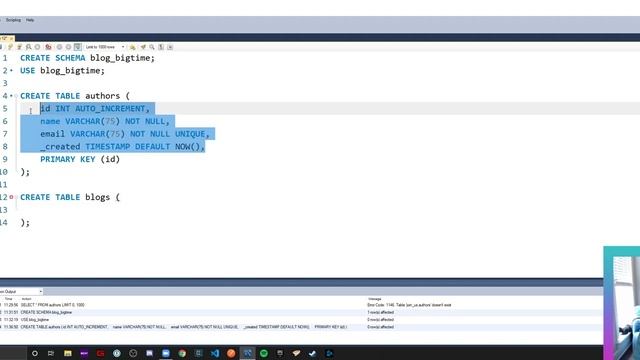Toggle the auto-commit mode toolbar button
640x360 pixels.
coord(78,47)
